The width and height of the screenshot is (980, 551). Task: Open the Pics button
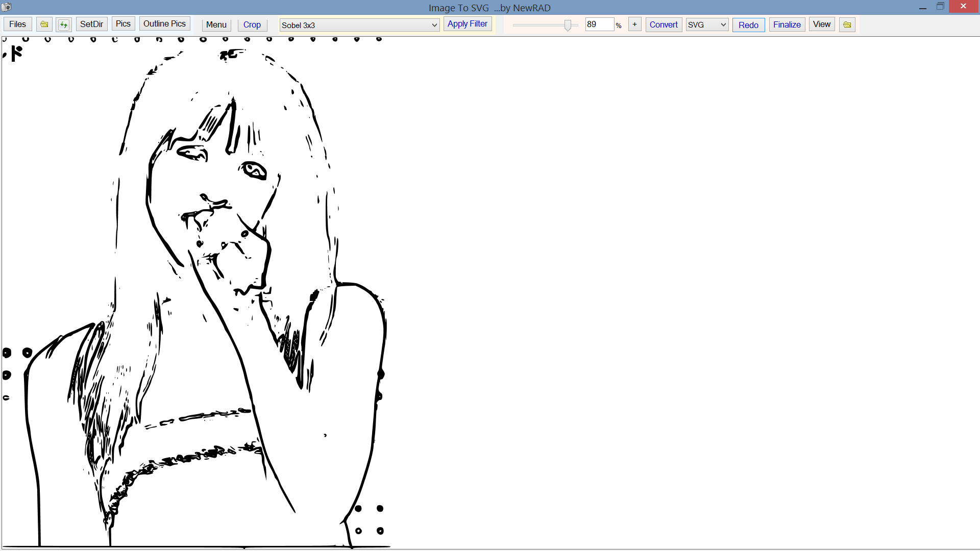pos(124,24)
